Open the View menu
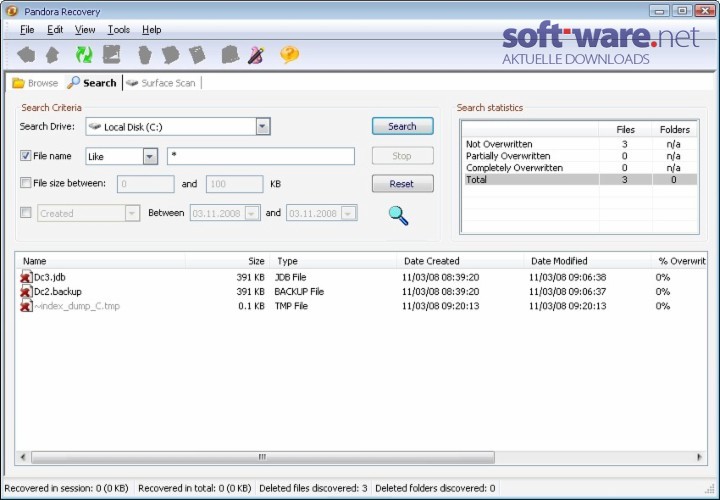 [85, 30]
